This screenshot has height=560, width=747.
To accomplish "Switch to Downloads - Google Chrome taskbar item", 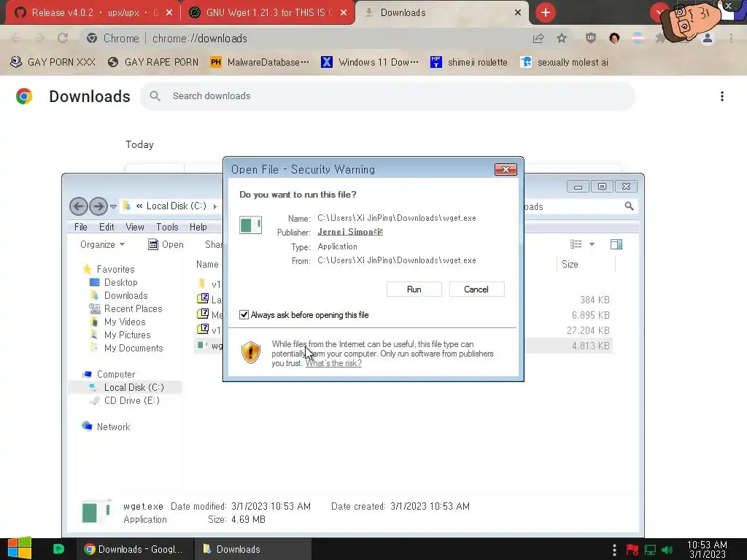I will click(x=135, y=549).
